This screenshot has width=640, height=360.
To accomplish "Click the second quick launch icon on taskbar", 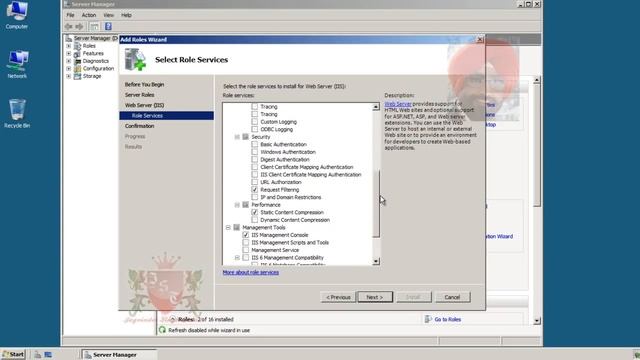I will [x=48, y=355].
